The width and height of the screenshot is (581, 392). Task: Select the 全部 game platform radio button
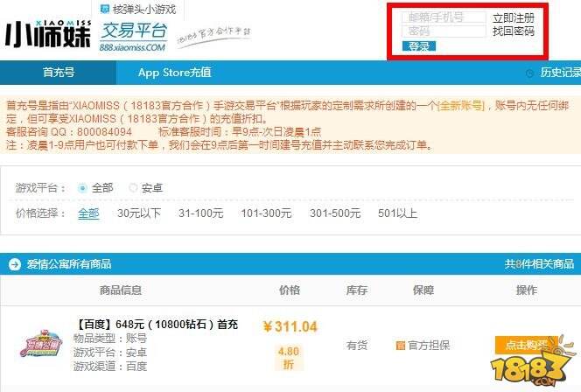82,188
